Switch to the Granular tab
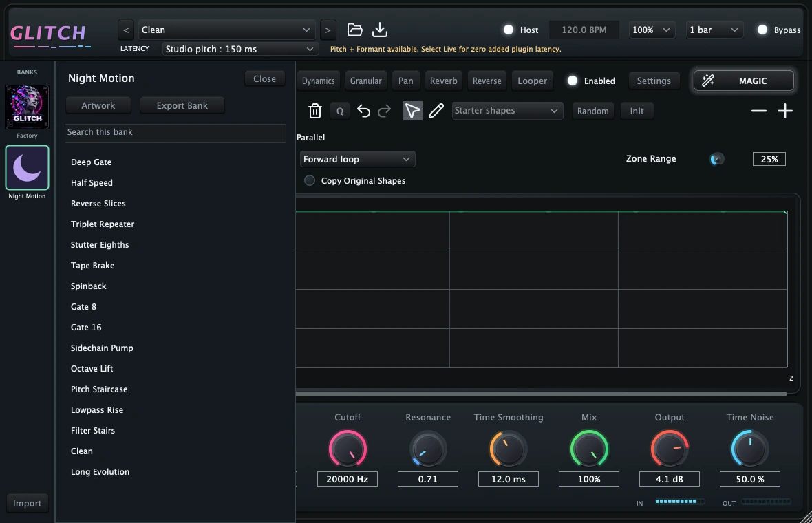812x523 pixels. [365, 81]
